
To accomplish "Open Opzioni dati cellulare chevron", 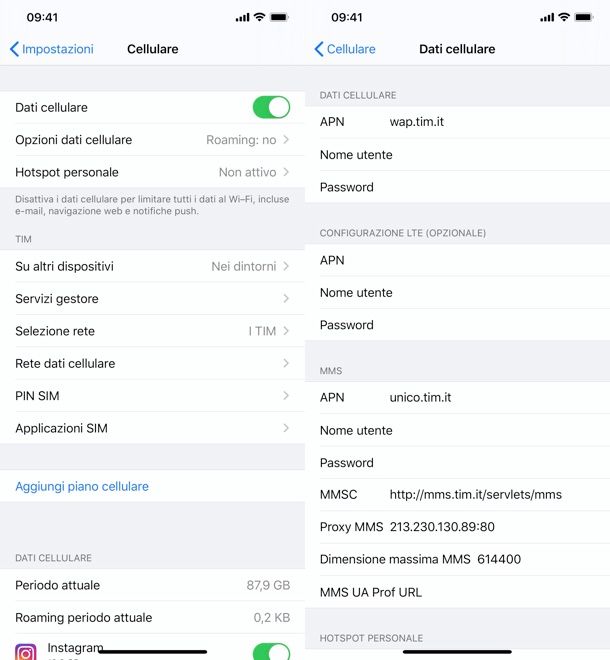I will pyautogui.click(x=286, y=140).
